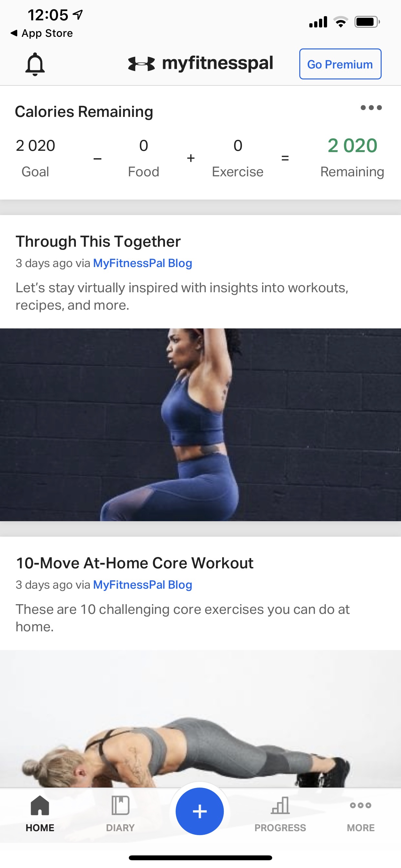The image size is (401, 868).
Task: Select the green 2 020 Remaining value
Action: pos(353,146)
